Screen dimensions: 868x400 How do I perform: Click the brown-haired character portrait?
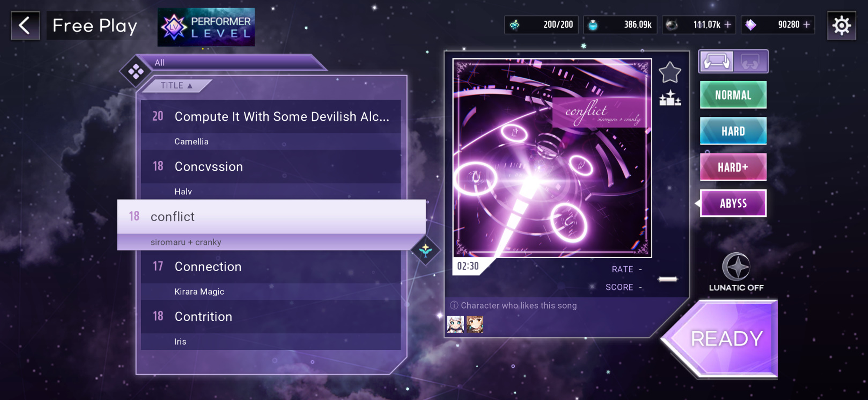pyautogui.click(x=475, y=324)
